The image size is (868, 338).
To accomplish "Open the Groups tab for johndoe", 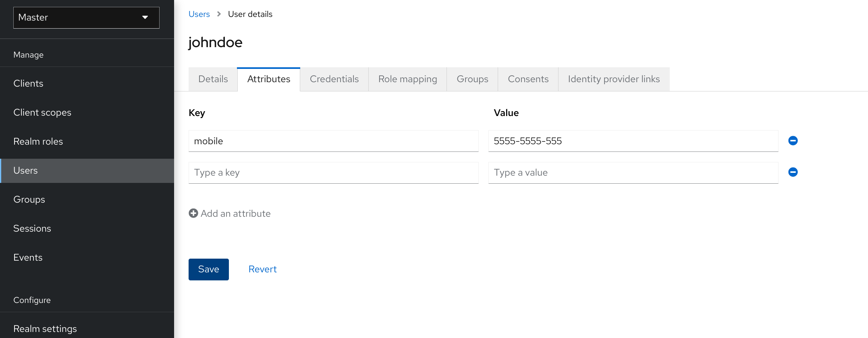I will point(472,79).
